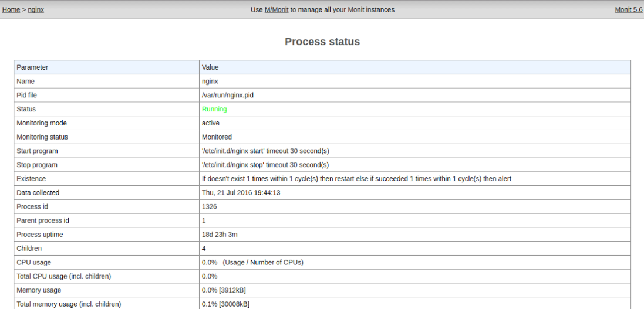The width and height of the screenshot is (644, 309).
Task: Select the 'Thu, 21 Jul 2016 19:44:13' value
Action: coord(241,193)
